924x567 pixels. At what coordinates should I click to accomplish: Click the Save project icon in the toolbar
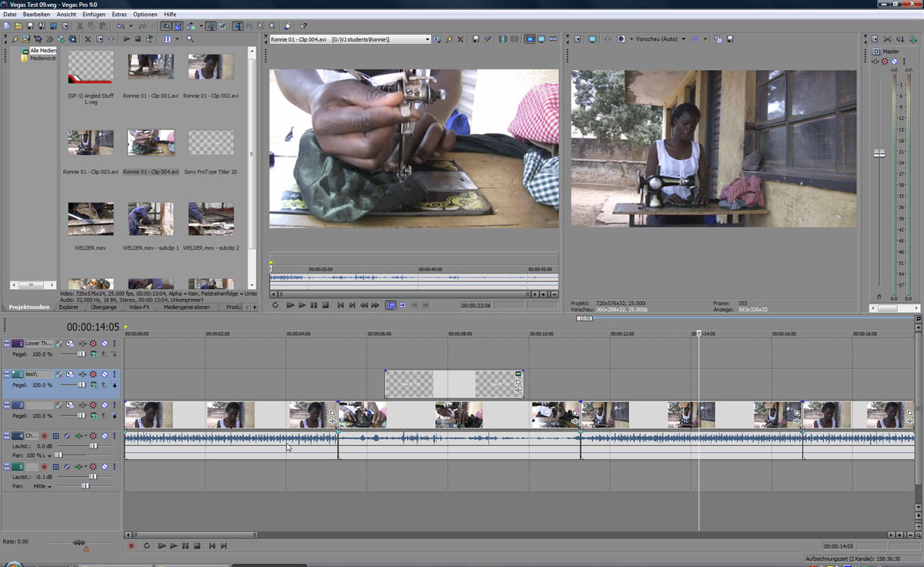(x=29, y=25)
